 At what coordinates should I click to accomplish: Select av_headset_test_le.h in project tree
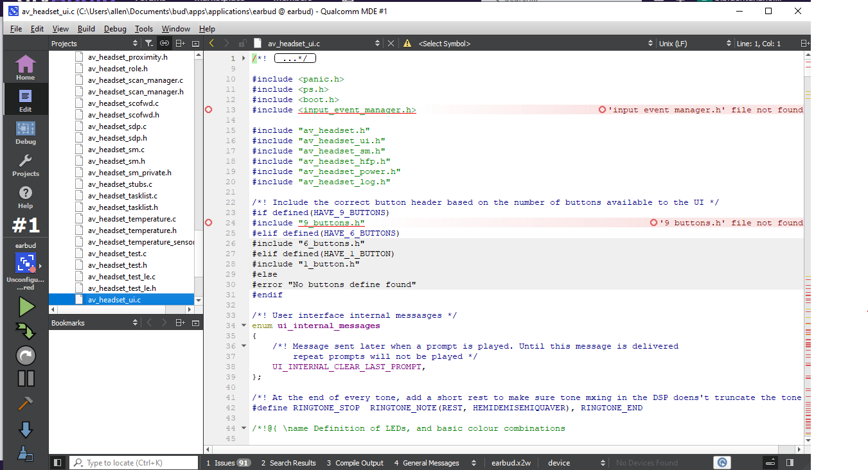121,288
